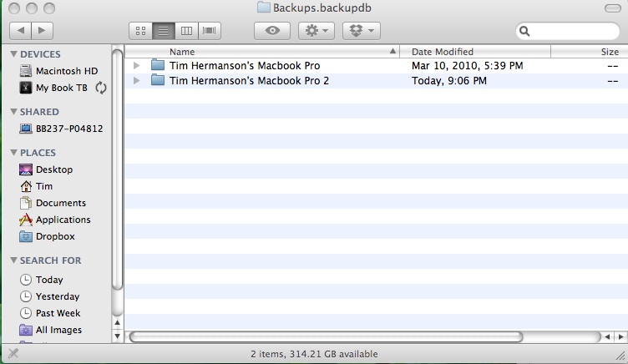The height and width of the screenshot is (364, 628).
Task: Select Tim Hermanson's Macbook Pro row
Action: (376, 66)
